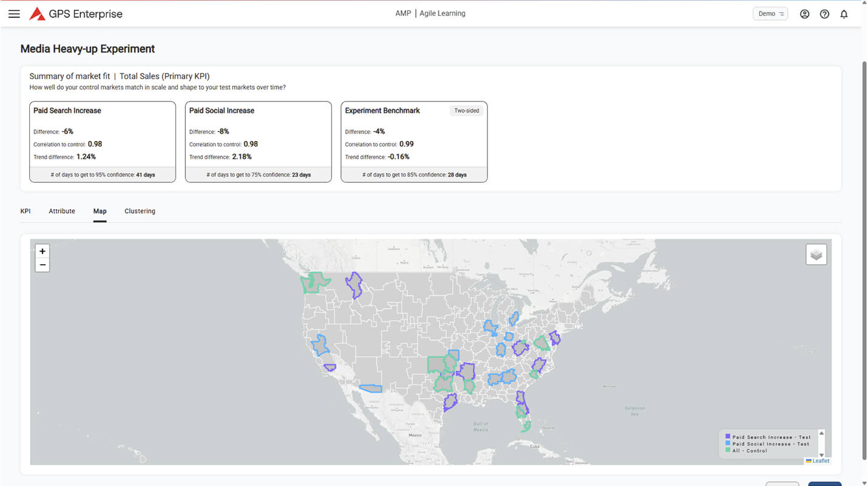The width and height of the screenshot is (868, 486).
Task: Switch to the Attribute tab
Action: pyautogui.click(x=62, y=211)
